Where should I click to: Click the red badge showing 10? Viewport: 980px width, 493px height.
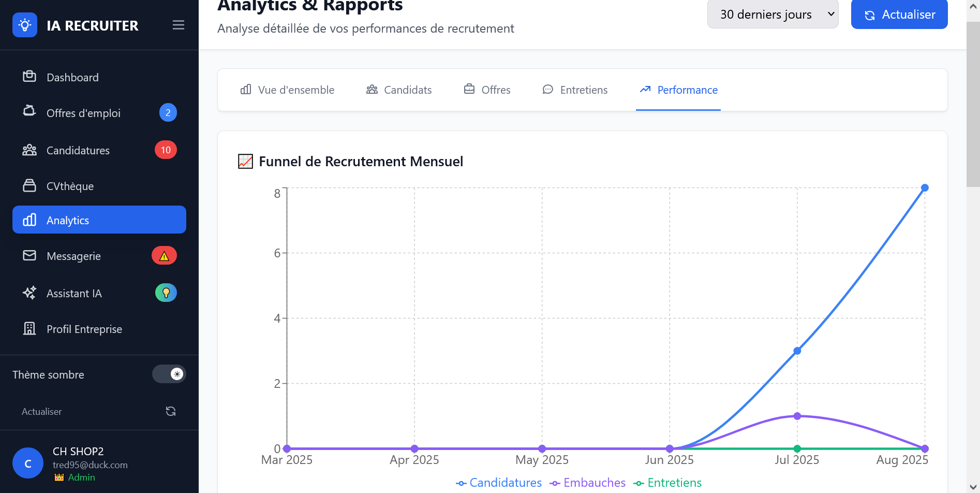pos(166,150)
